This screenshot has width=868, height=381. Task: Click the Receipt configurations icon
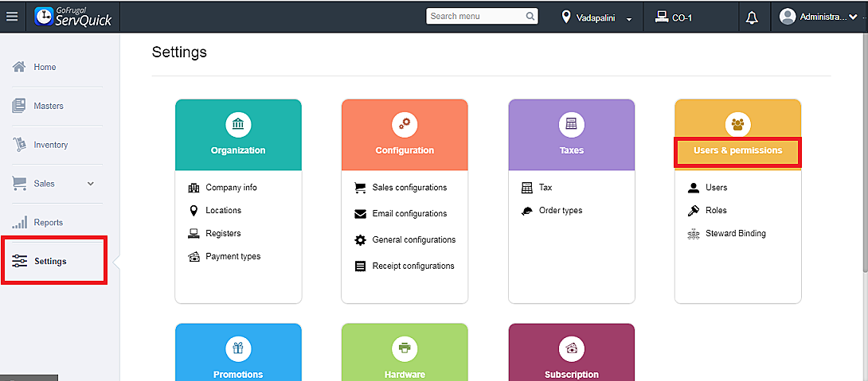(x=361, y=266)
